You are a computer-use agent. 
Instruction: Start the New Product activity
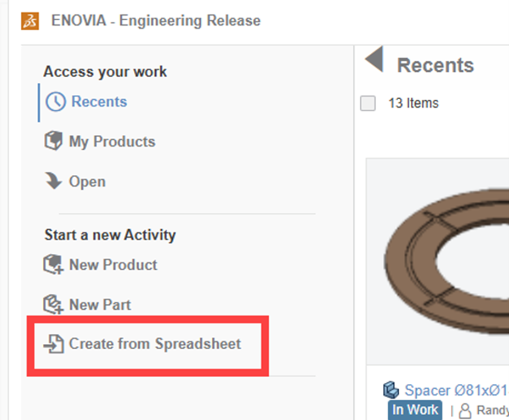[x=114, y=264]
